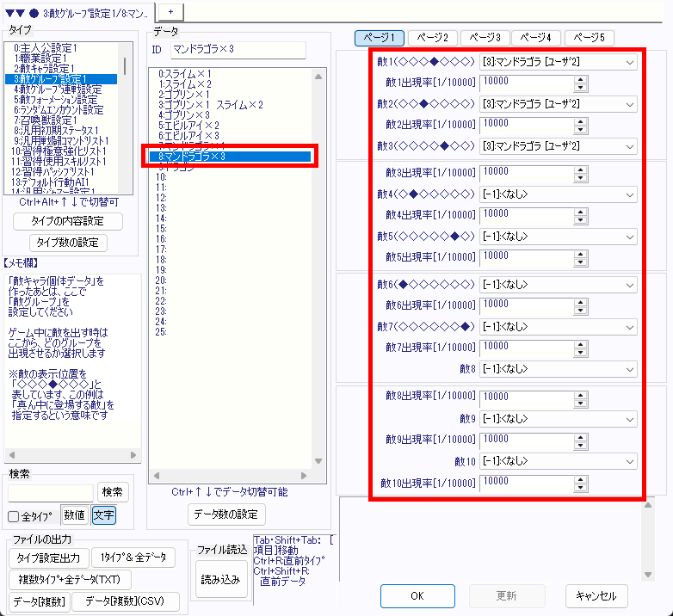Select the 文字 search mode toggle
Viewport: 673px width, 616px height.
103,515
